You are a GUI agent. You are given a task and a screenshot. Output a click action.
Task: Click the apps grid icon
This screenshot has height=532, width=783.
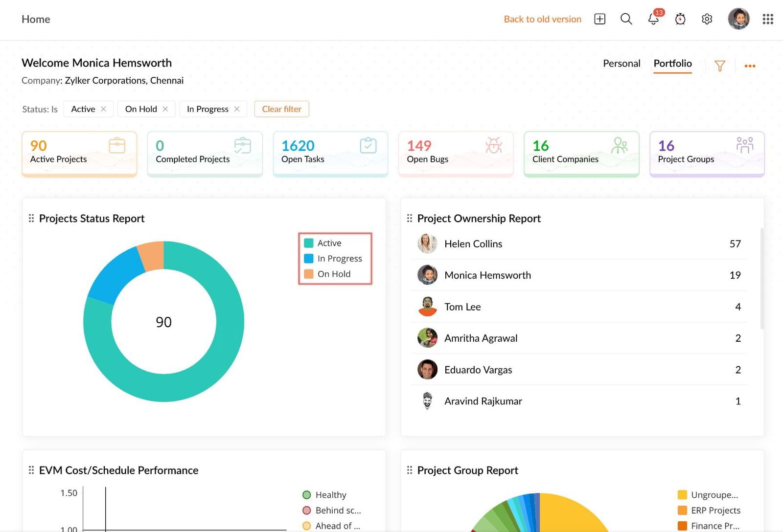[767, 19]
